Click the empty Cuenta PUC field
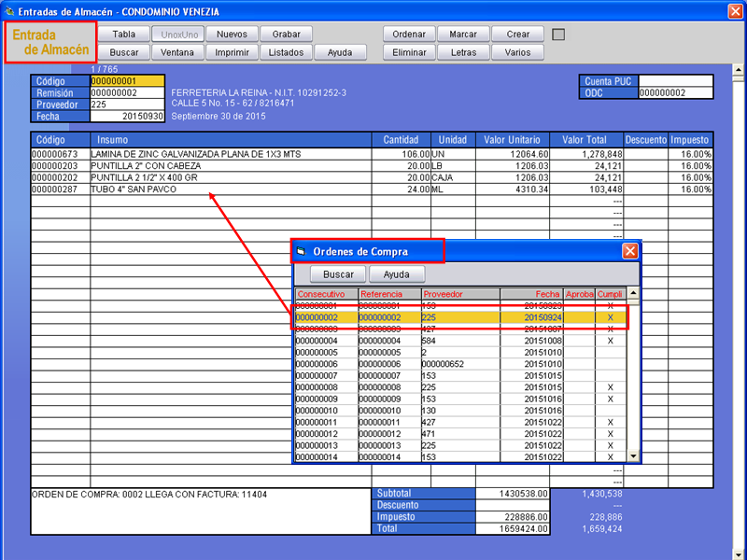Image resolution: width=747 pixels, height=560 pixels. [x=675, y=81]
